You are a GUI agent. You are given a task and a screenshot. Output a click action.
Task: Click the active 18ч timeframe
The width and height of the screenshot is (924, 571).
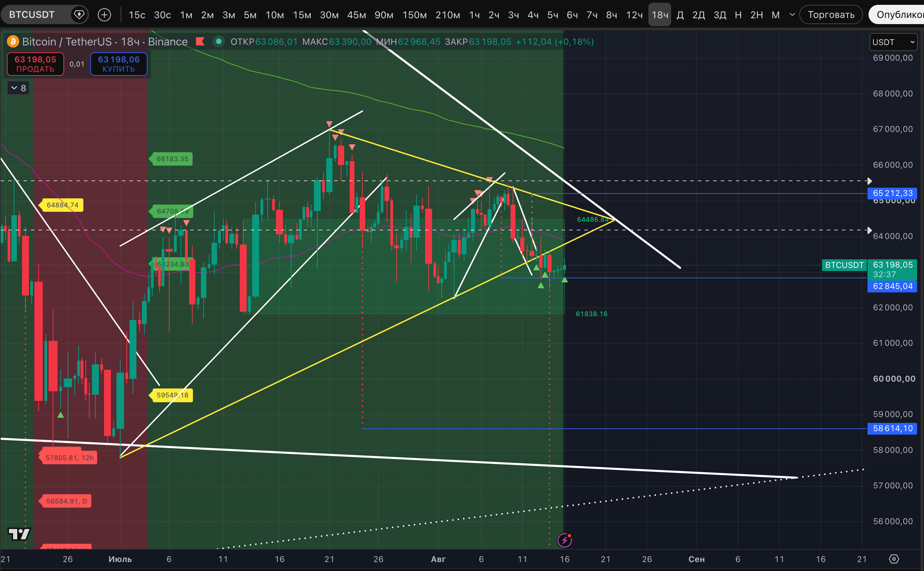(659, 15)
